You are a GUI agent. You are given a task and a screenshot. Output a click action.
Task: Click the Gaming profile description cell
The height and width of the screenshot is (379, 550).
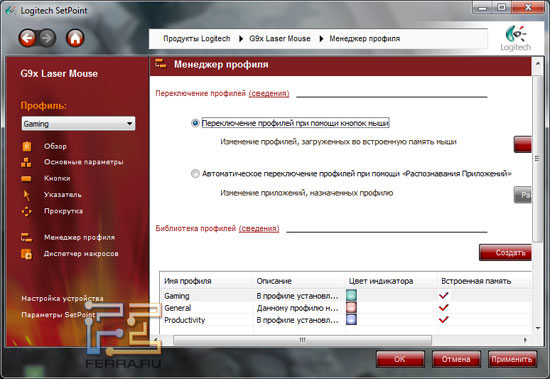click(297, 296)
